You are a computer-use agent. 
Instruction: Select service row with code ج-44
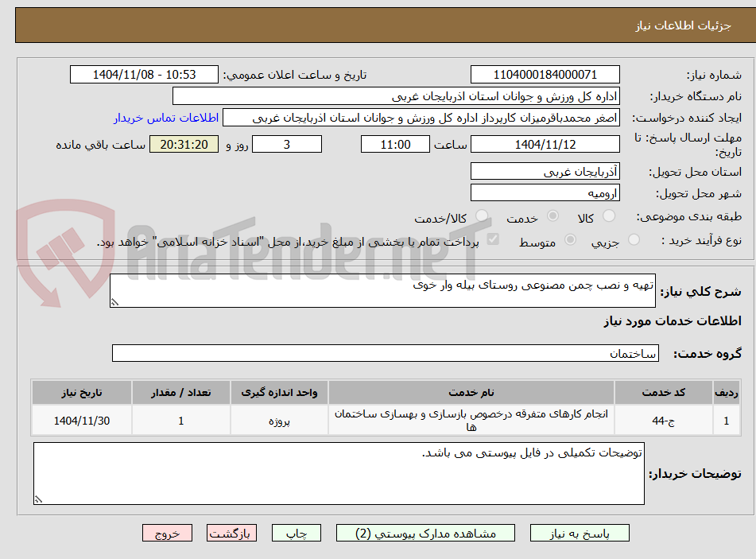pyautogui.click(x=386, y=421)
